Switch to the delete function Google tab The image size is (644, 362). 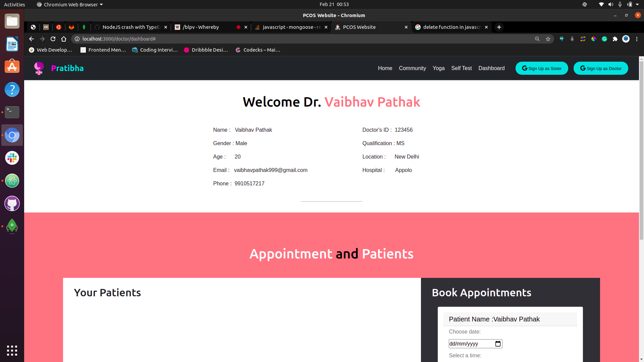(451, 27)
